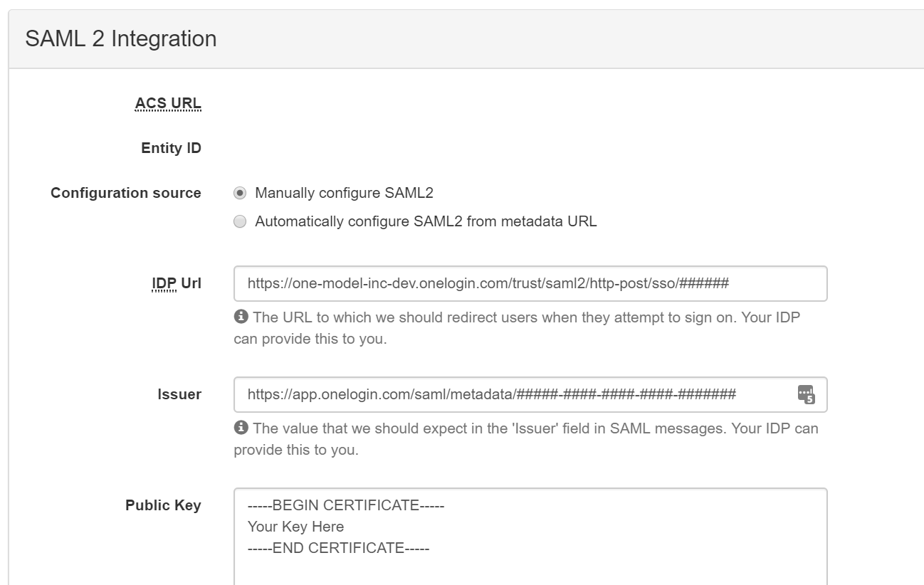Screen dimensions: 924x585
Task: Click the Public Key label
Action: coord(163,505)
